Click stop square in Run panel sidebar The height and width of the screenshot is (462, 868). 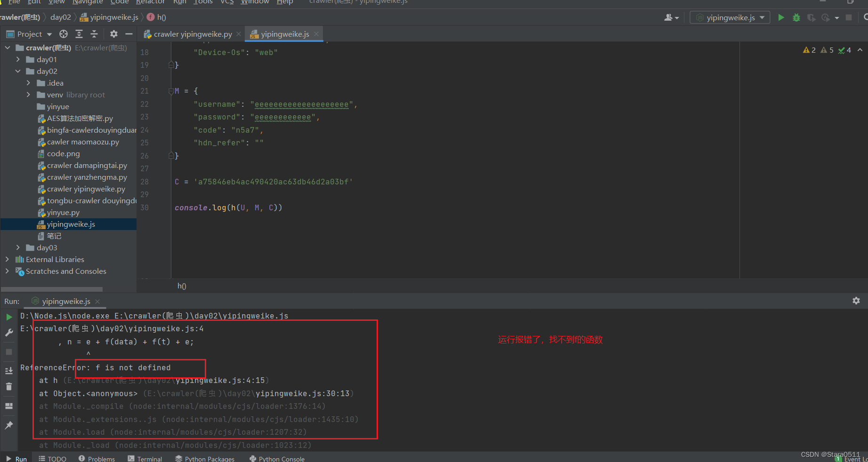[x=9, y=352]
